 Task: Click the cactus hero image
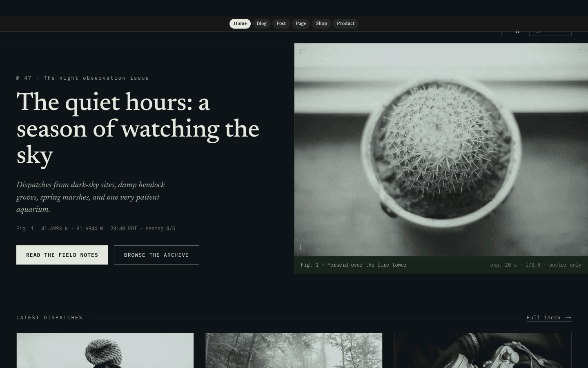tap(441, 150)
